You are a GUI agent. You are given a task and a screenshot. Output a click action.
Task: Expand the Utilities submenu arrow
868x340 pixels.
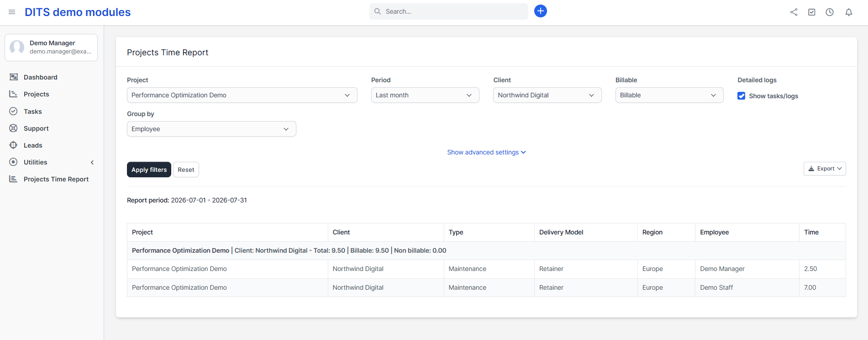(92, 162)
